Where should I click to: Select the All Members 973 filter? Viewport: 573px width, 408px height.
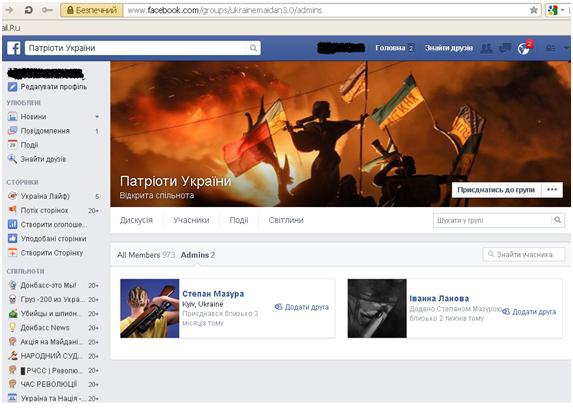tap(146, 255)
